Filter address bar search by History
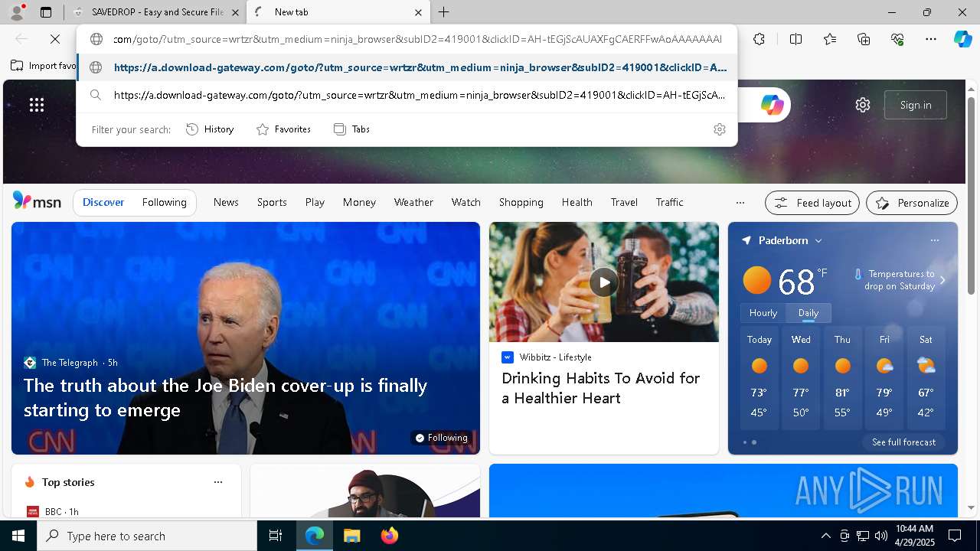980x551 pixels. [210, 129]
